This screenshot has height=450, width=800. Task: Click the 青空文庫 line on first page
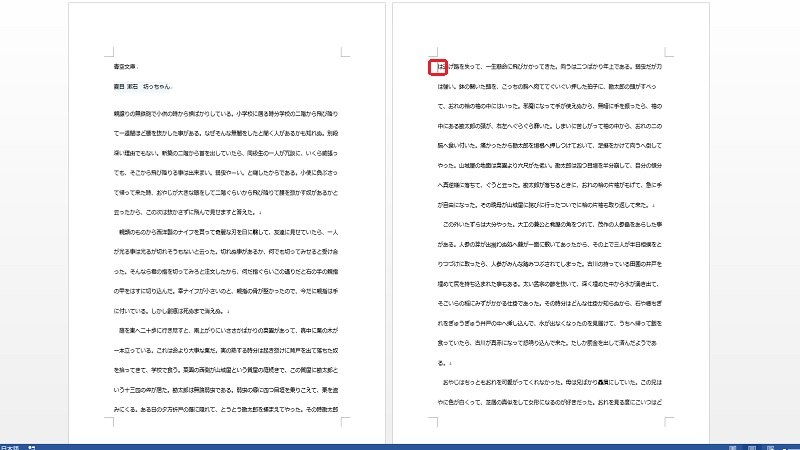tap(126, 66)
